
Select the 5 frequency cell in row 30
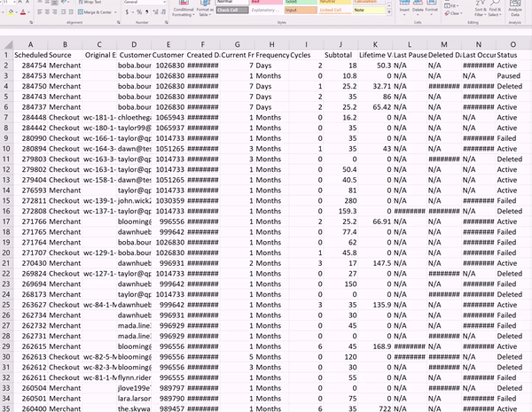238,357
